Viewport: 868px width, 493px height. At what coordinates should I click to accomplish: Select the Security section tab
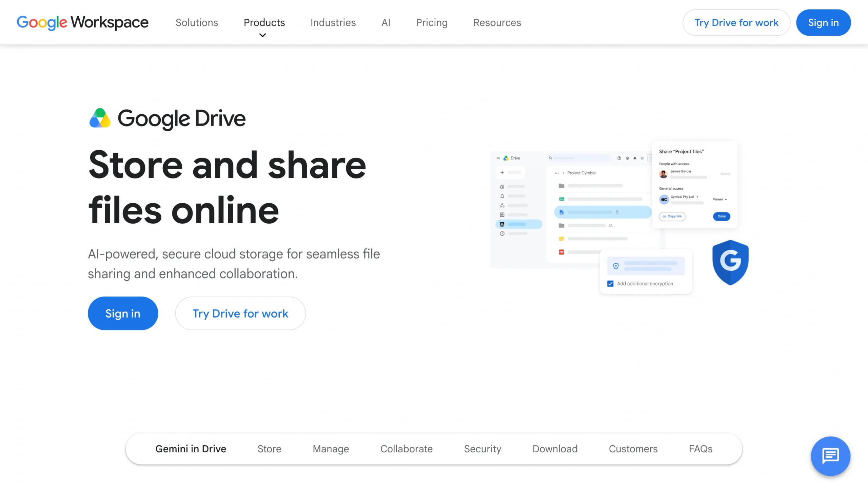click(x=482, y=449)
